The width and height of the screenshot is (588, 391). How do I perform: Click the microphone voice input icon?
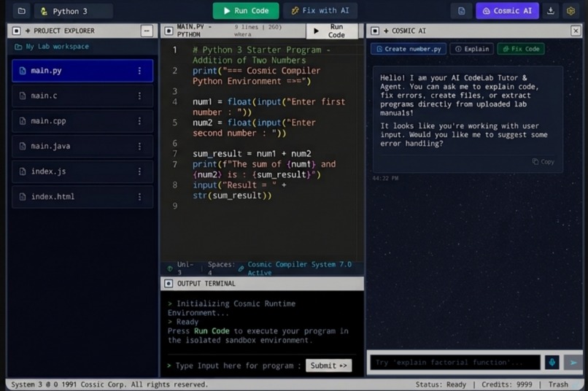pyautogui.click(x=552, y=363)
